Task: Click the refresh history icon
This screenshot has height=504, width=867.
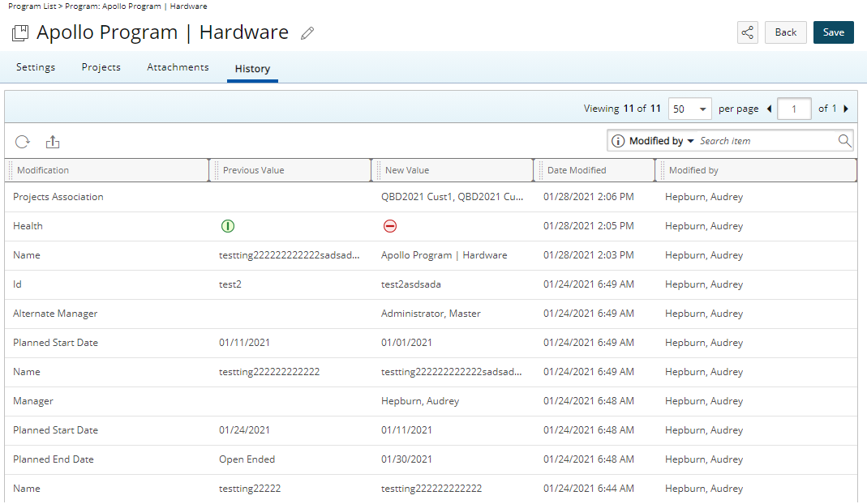Action: coord(23,142)
